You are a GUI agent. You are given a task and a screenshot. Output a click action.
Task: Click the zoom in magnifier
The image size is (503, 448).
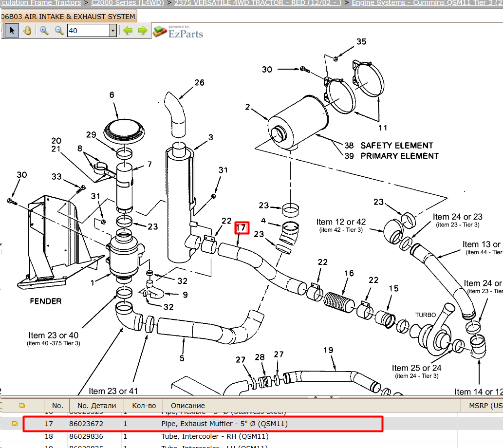click(x=44, y=31)
